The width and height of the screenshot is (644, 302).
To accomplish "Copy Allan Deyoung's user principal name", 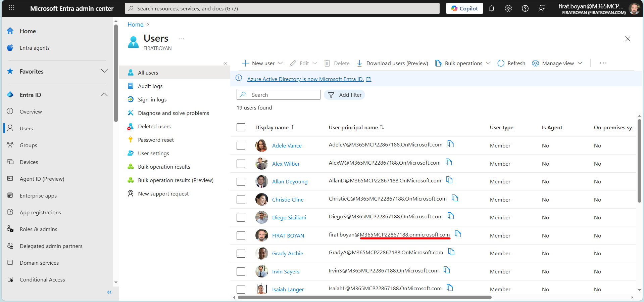I will 449,180.
